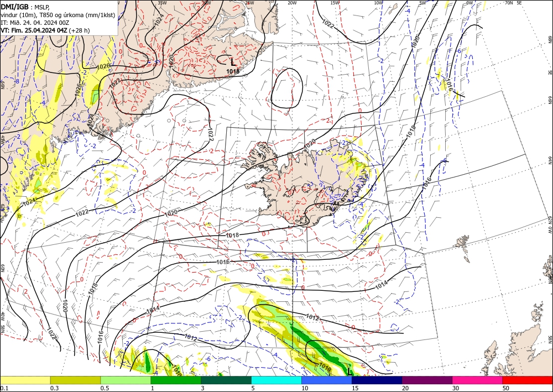The height and width of the screenshot is (392, 553).
Task: Click the "20W" longitude label
Action: click(x=292, y=3)
